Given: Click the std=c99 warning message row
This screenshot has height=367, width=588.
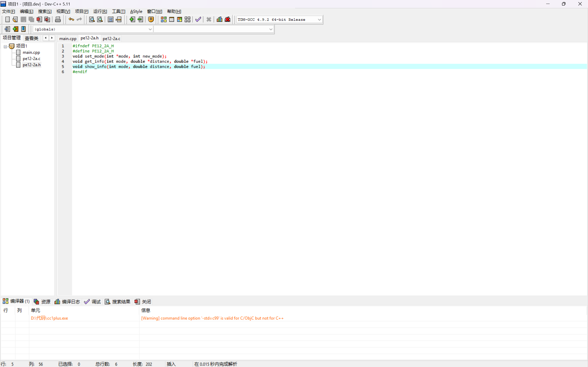Looking at the screenshot, I should point(212,318).
